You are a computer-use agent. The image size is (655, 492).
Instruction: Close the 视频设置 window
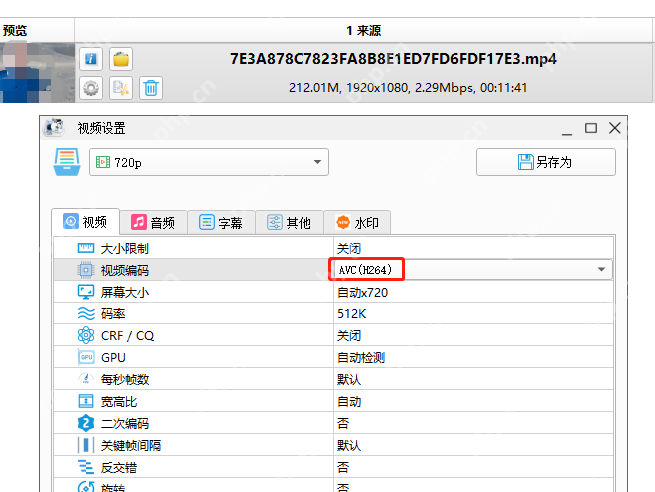(614, 128)
